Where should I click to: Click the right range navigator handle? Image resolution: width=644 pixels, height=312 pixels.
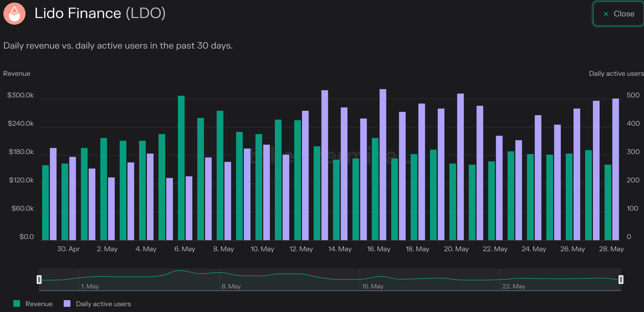(621, 280)
